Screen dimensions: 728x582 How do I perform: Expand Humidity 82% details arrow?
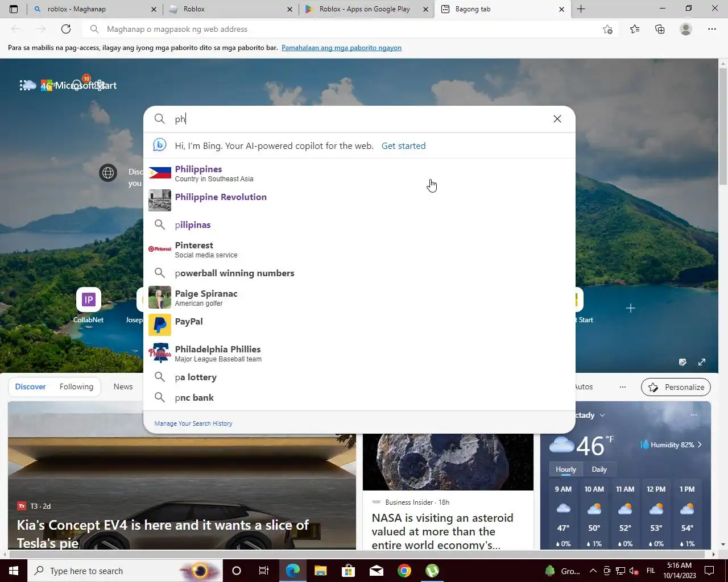(x=700, y=445)
